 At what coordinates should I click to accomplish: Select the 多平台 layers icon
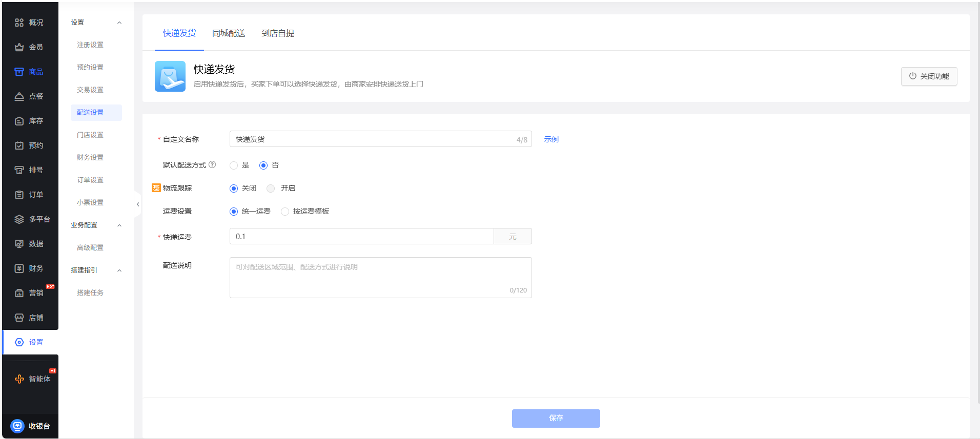coord(19,219)
